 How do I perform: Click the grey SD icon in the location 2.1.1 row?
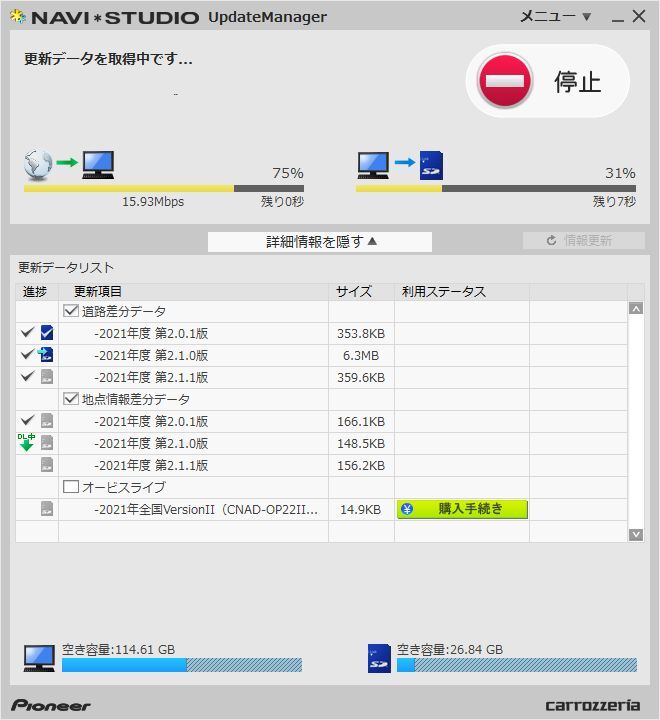click(47, 465)
